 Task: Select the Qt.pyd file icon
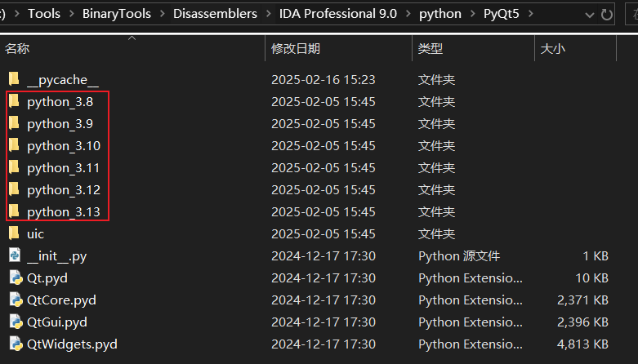pyautogui.click(x=14, y=278)
